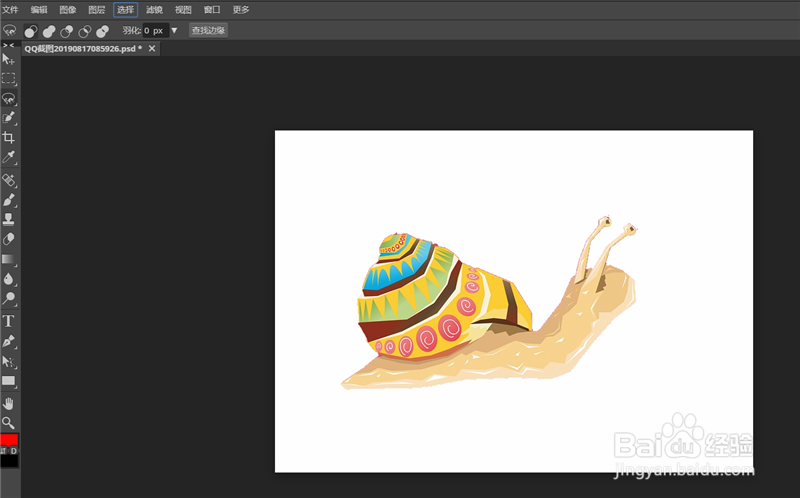Select the Rectangle shape tool
The image size is (800, 498).
[9, 381]
